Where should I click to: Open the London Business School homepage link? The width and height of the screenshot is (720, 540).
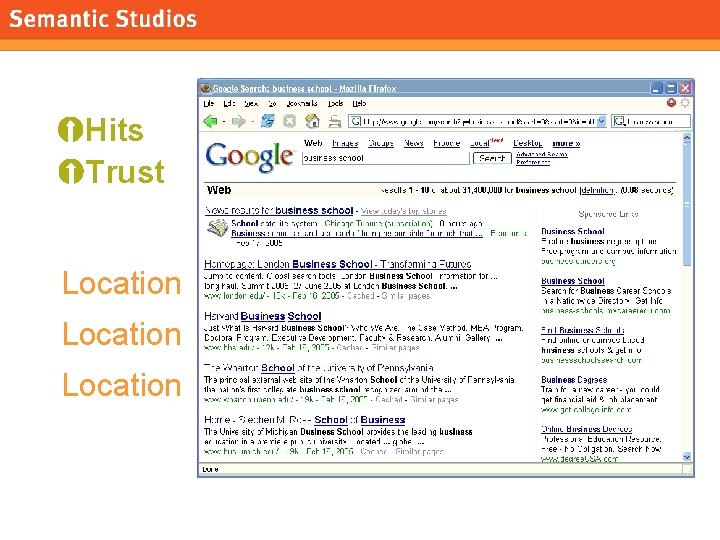pos(338,264)
